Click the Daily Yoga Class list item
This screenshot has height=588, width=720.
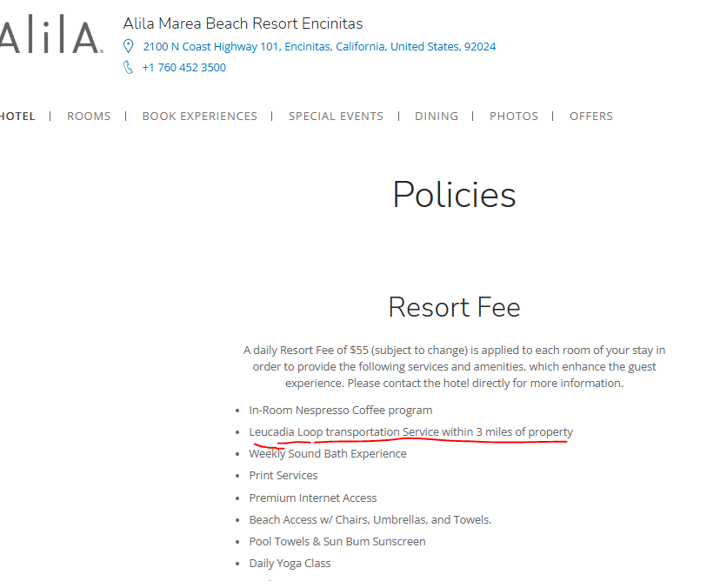(x=290, y=563)
